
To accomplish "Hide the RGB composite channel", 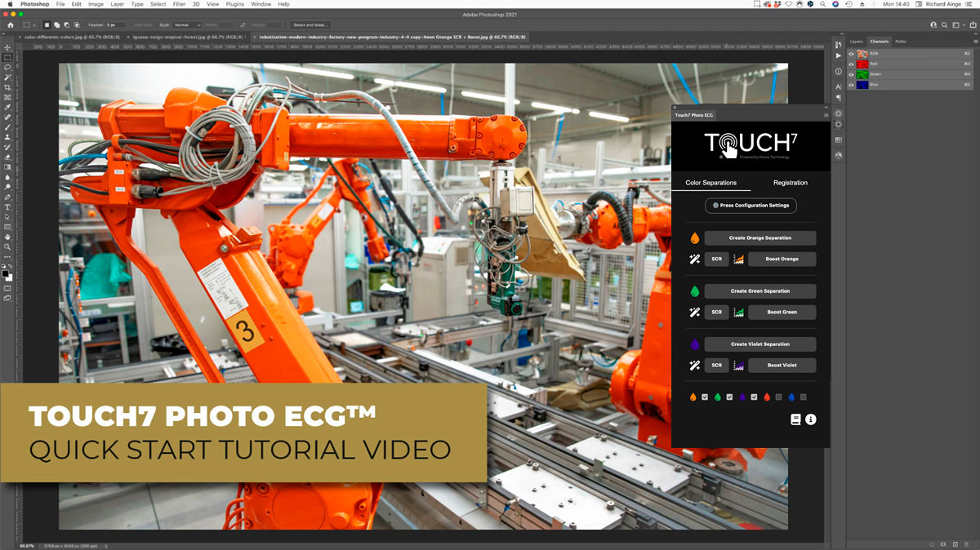I will (x=851, y=54).
